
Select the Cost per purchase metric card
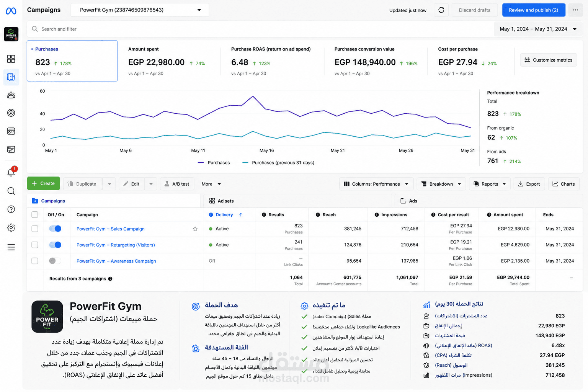pyautogui.click(x=471, y=61)
